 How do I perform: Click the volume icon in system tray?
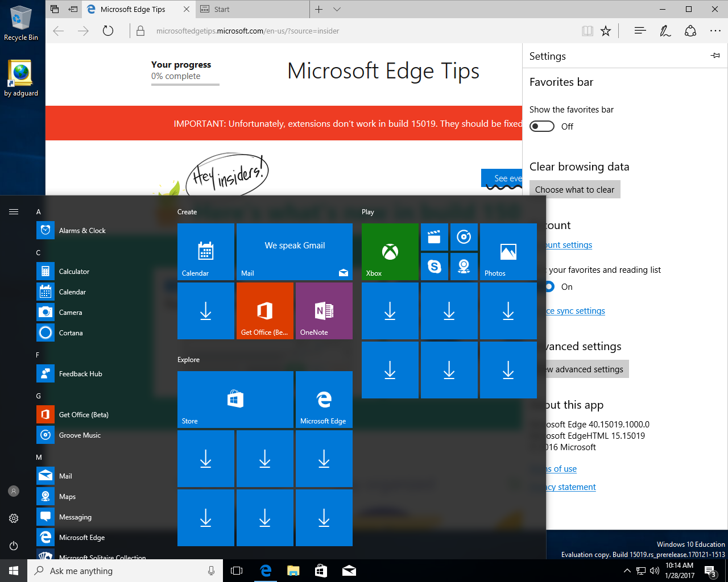[x=654, y=571]
